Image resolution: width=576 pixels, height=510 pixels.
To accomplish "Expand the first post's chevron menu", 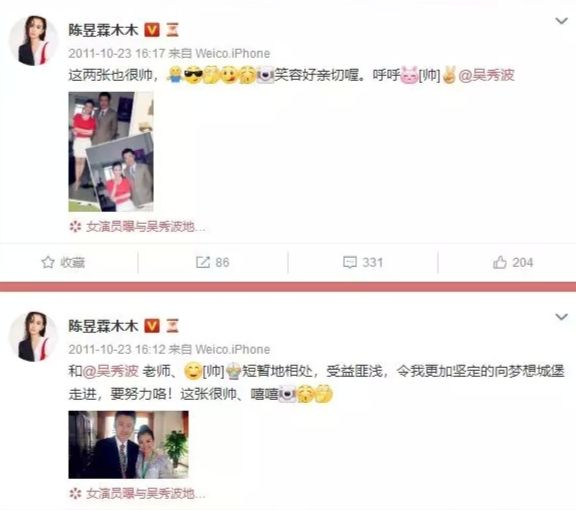I will click(x=561, y=21).
